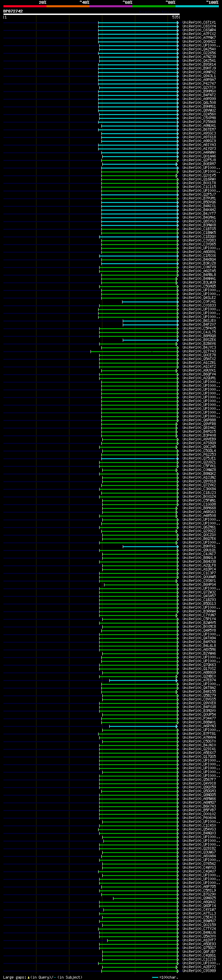
Task: Open hit UniRef100_B9SR14
Action: 199,64
